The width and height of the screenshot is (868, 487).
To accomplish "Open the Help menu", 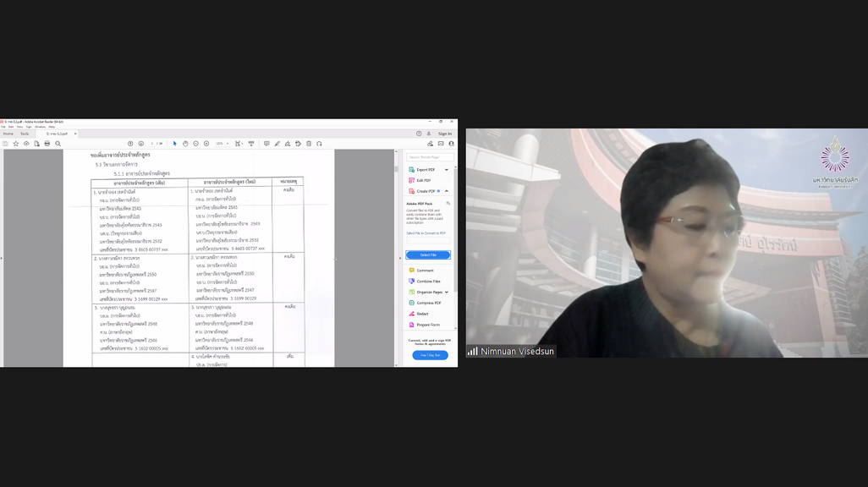I will (x=52, y=127).
